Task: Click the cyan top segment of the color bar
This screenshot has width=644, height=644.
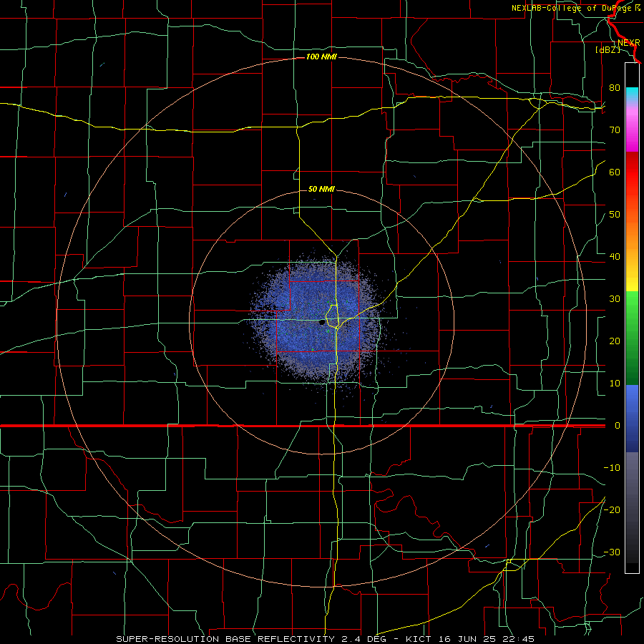Action: point(632,94)
